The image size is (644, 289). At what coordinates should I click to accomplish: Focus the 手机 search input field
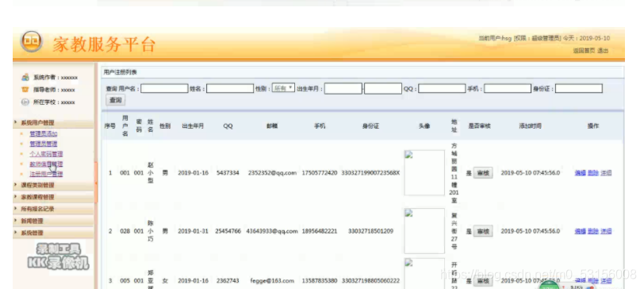(x=508, y=88)
